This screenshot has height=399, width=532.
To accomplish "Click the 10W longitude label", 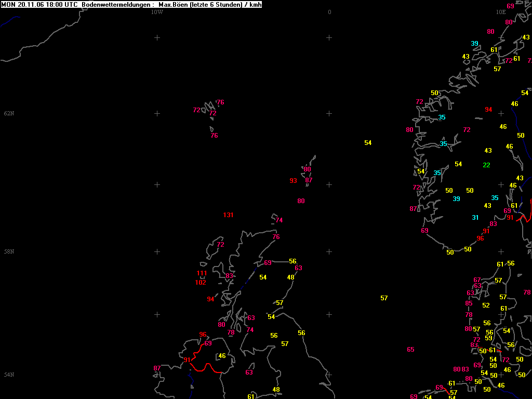I will tap(157, 12).
